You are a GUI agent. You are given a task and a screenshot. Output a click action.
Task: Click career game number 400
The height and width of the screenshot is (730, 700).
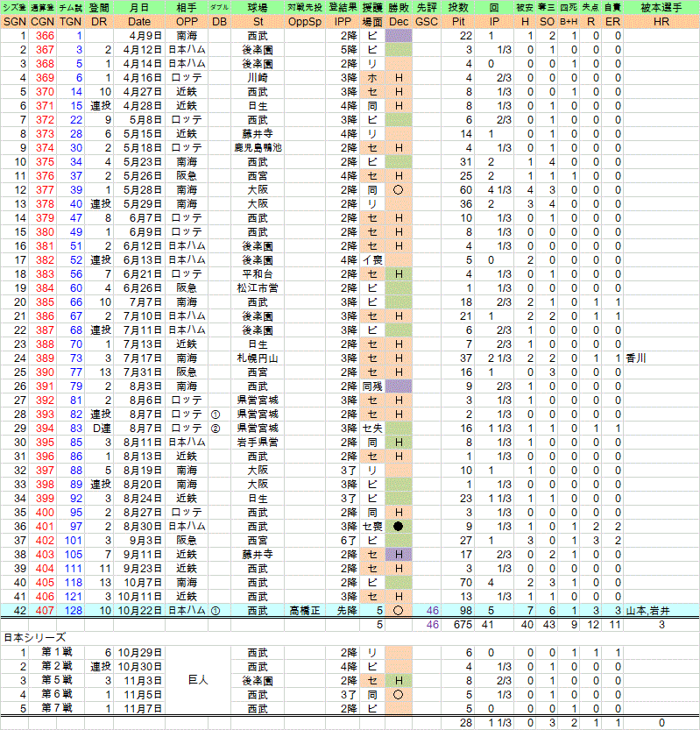coord(46,513)
